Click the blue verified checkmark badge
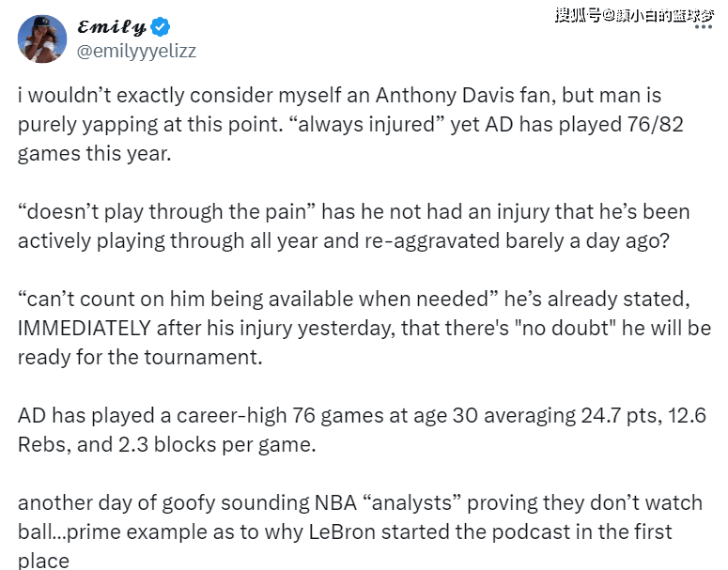This screenshot has width=728, height=570. (161, 27)
